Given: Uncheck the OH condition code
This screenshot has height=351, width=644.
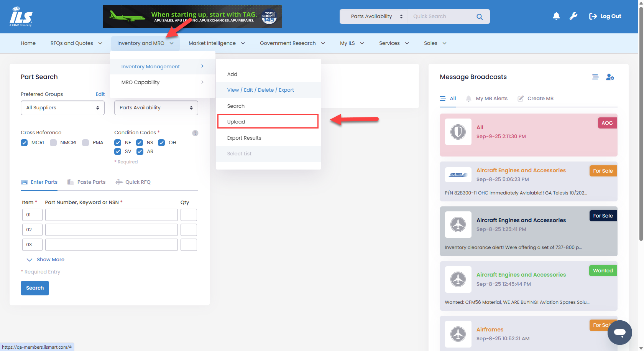Looking at the screenshot, I should [161, 142].
